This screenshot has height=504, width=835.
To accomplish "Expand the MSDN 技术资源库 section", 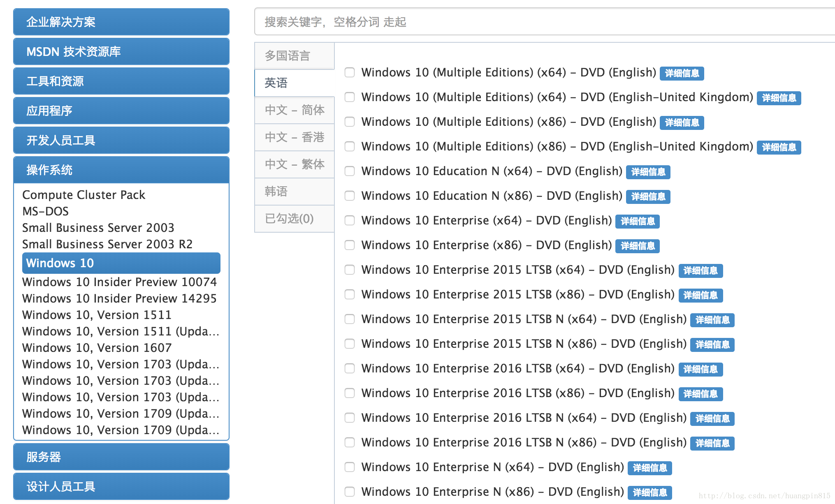I will pos(121,51).
